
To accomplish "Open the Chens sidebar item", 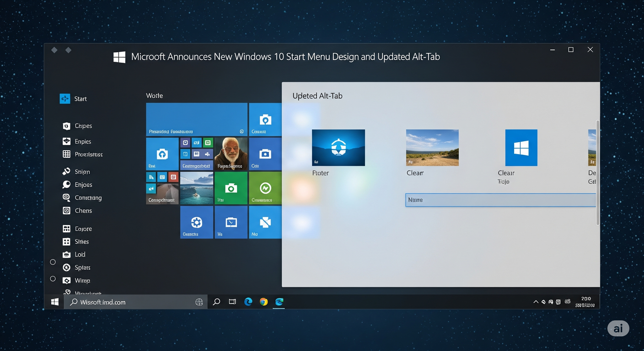I will 77,210.
